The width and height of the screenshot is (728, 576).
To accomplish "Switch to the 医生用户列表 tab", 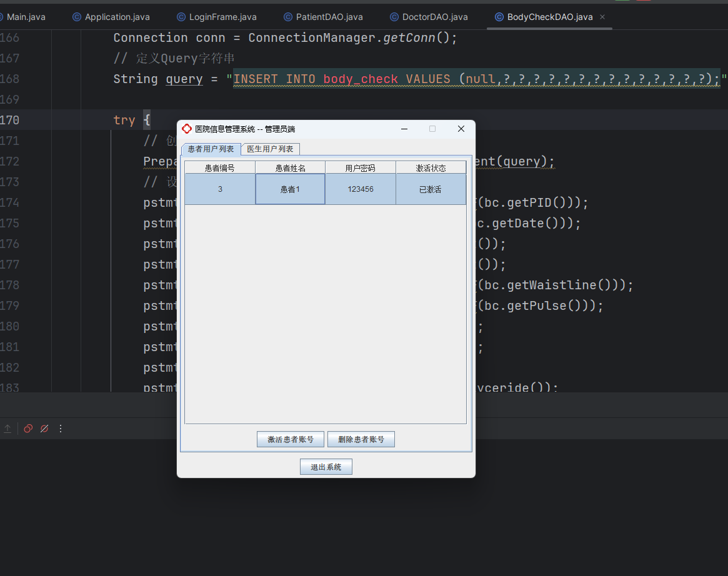I will click(x=270, y=149).
